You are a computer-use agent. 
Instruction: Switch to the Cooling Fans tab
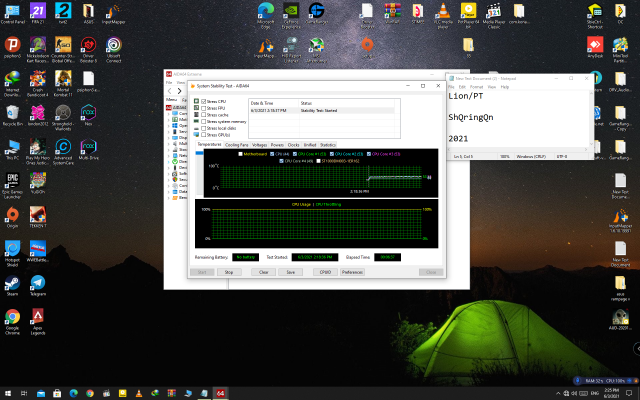point(237,145)
